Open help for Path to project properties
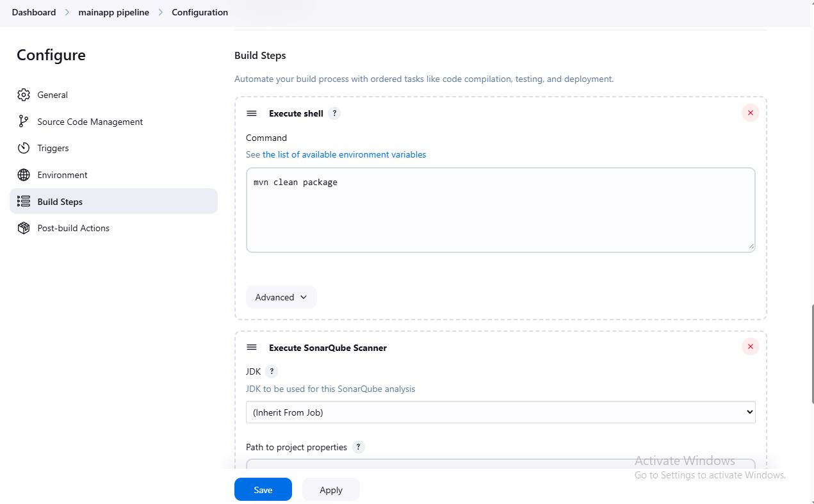The image size is (814, 504). (x=359, y=447)
